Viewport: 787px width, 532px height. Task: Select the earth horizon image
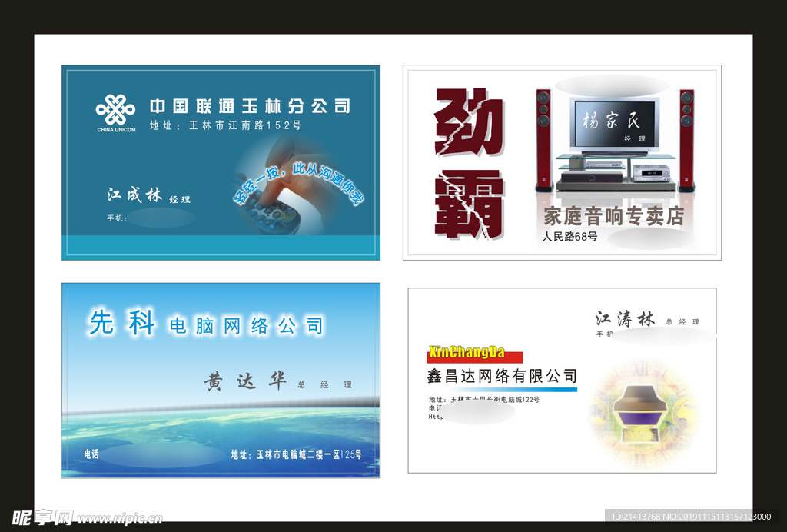pos(221,437)
